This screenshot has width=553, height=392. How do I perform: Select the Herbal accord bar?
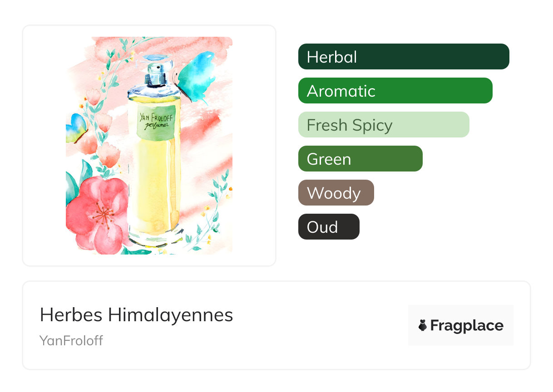(403, 57)
